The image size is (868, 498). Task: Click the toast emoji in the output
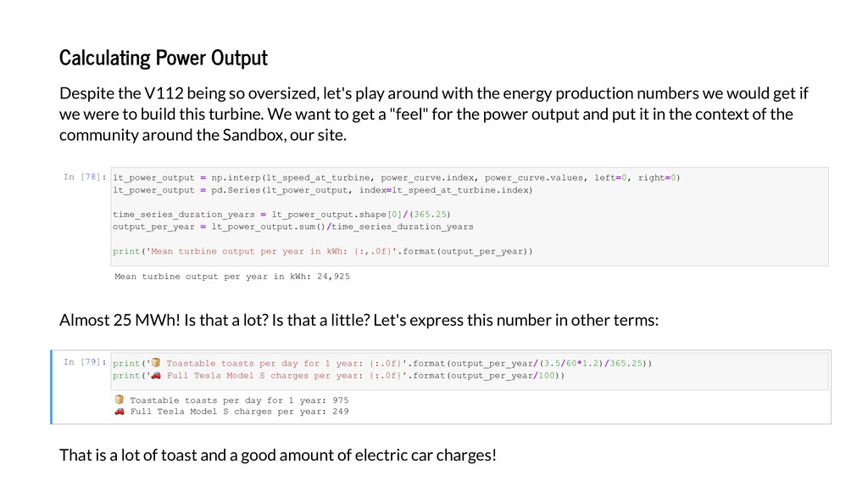coord(119,400)
